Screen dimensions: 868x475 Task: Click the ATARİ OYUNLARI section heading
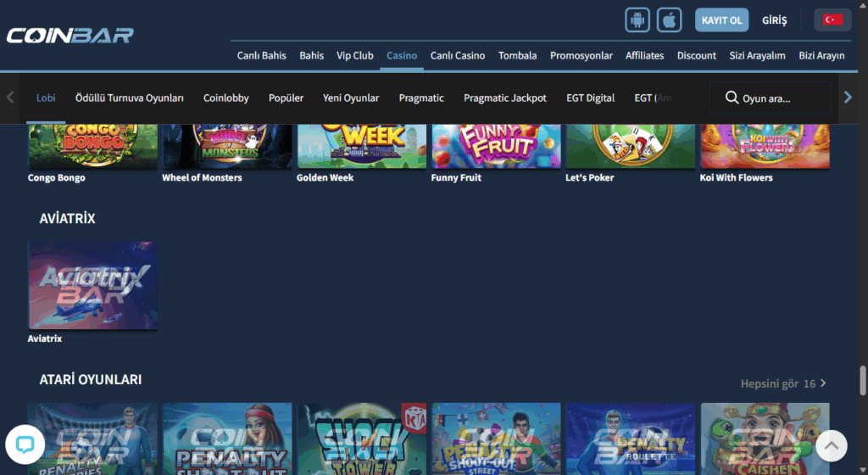[90, 380]
